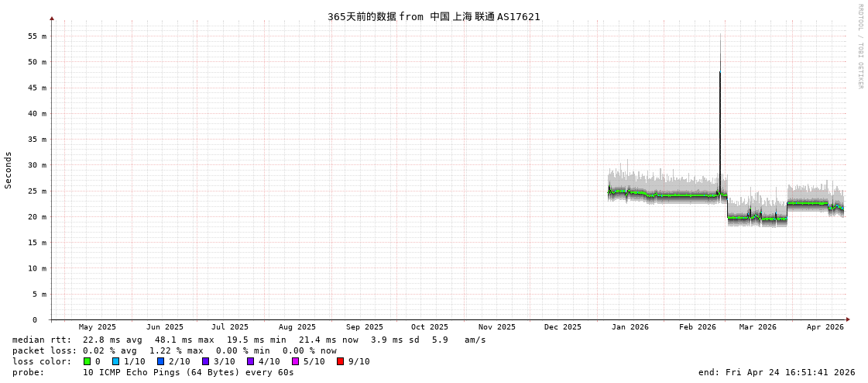868x383 pixels.
Task: Click the x-axis right arrow tip
Action: point(848,319)
